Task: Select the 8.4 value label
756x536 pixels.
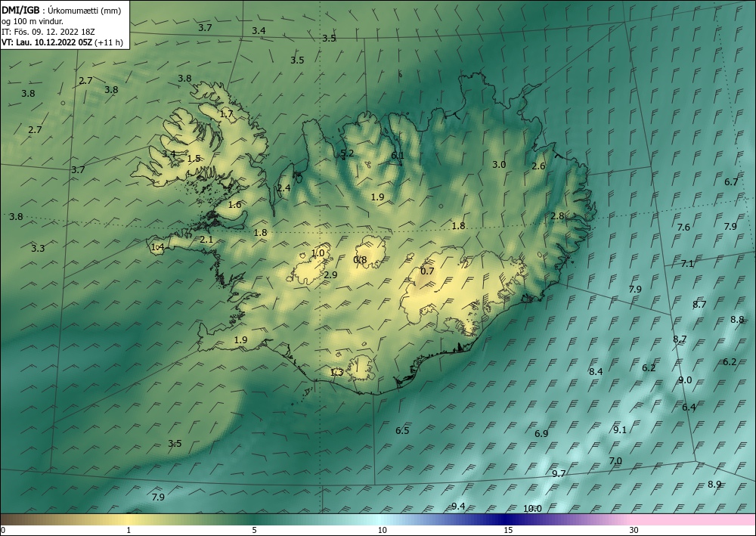Action: tap(596, 371)
